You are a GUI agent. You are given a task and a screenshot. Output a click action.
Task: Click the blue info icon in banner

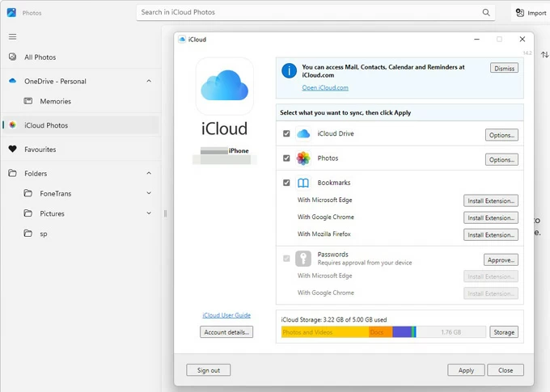point(289,72)
